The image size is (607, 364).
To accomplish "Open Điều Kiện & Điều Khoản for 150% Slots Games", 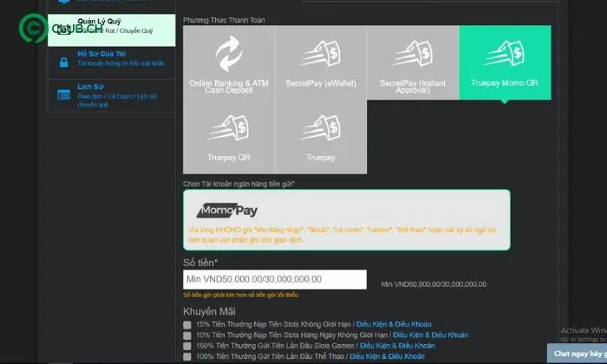I will click(x=397, y=346).
